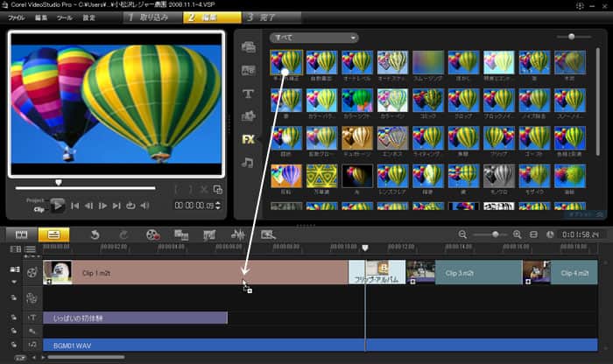
Task: Select Project playback mode
Action: (x=35, y=200)
